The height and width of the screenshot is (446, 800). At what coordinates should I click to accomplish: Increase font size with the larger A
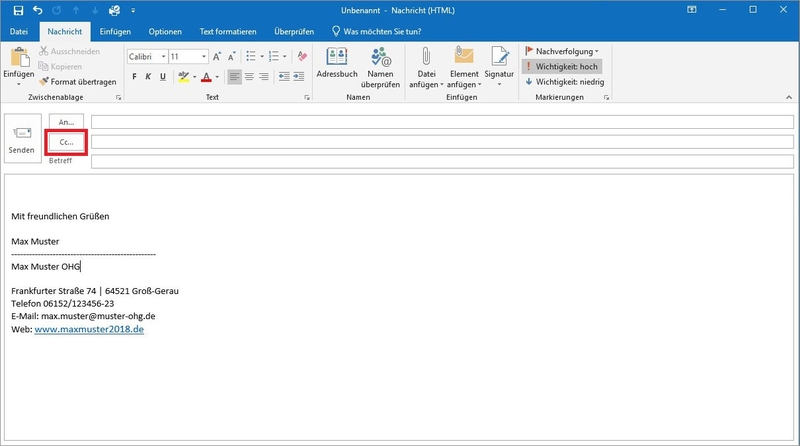tap(217, 57)
